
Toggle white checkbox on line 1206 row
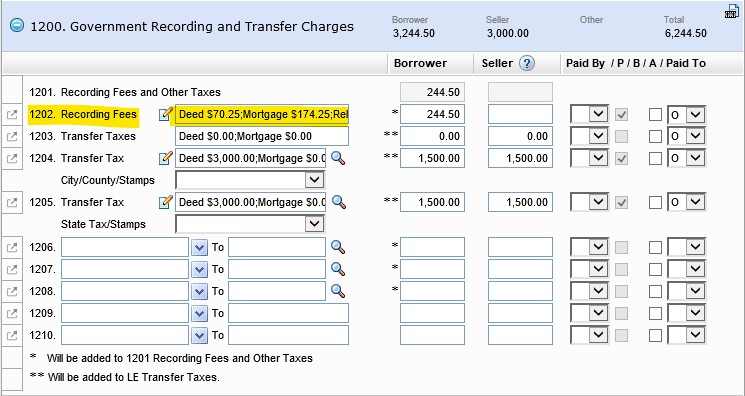point(655,247)
